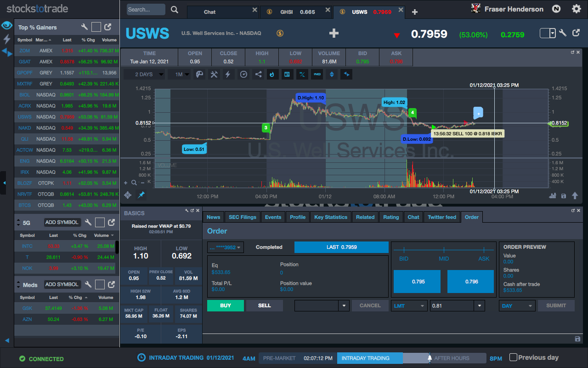
Task: Click the eye icon in left sidebar
Action: coord(7,25)
